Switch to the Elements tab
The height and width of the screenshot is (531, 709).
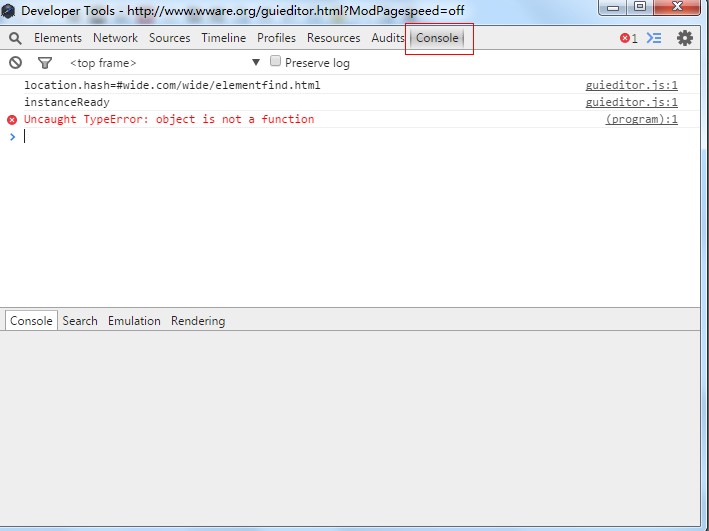(58, 38)
